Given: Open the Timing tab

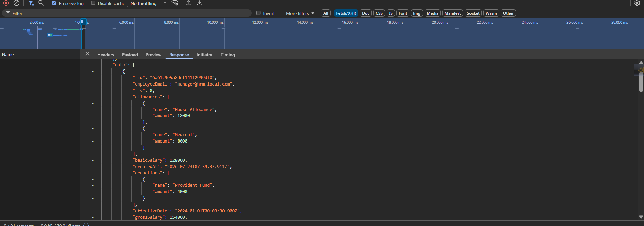Looking at the screenshot, I should pos(228,55).
